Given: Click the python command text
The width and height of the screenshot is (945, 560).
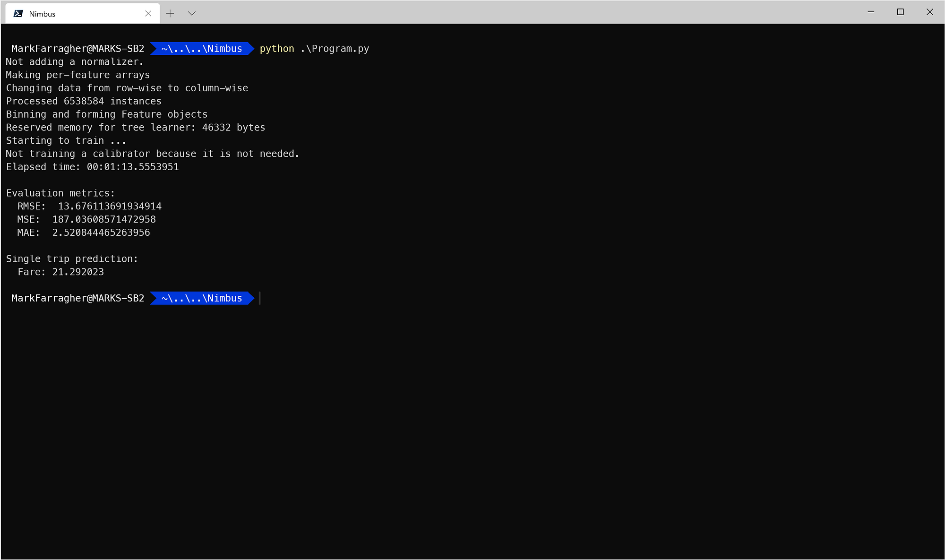Looking at the screenshot, I should (277, 49).
